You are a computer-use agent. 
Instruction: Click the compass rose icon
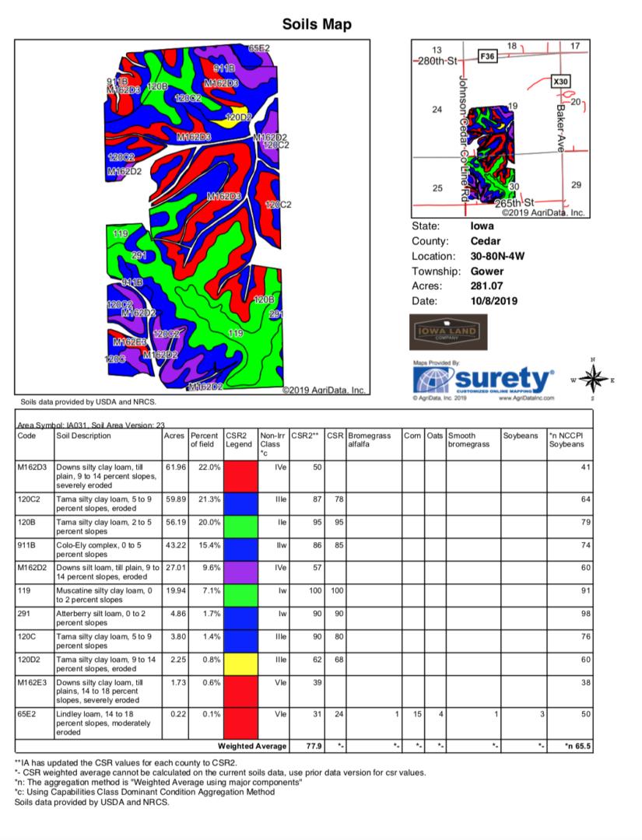coord(592,380)
